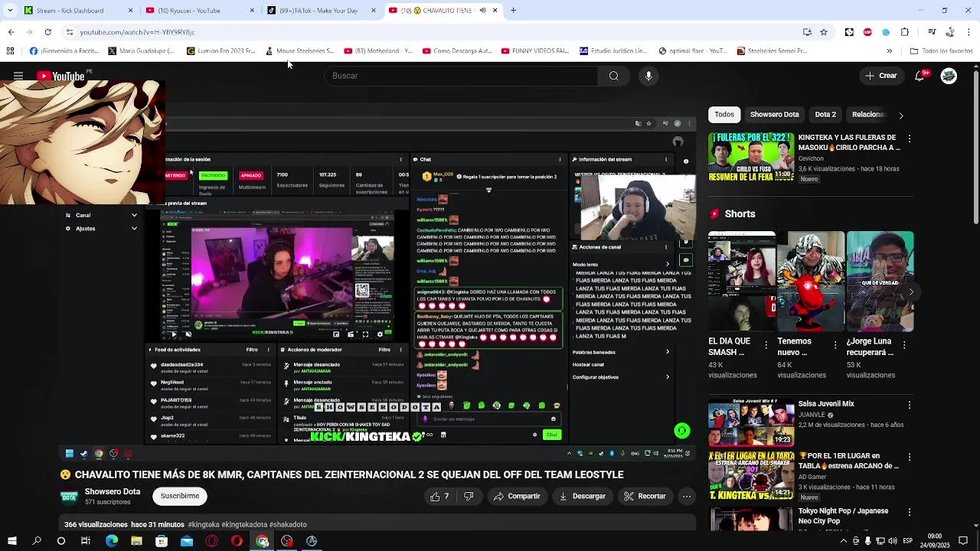Expand hidden bookmarks overflow chevron

(889, 51)
